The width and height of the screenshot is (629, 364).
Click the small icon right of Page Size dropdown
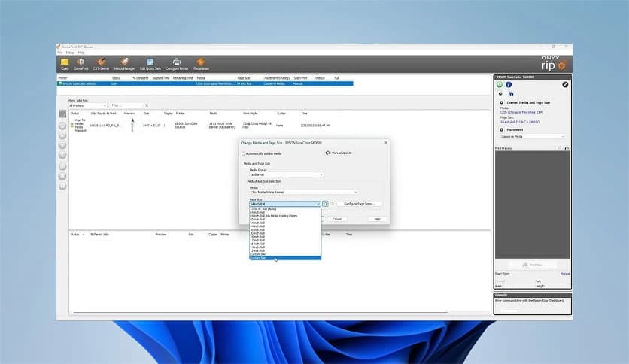click(325, 204)
